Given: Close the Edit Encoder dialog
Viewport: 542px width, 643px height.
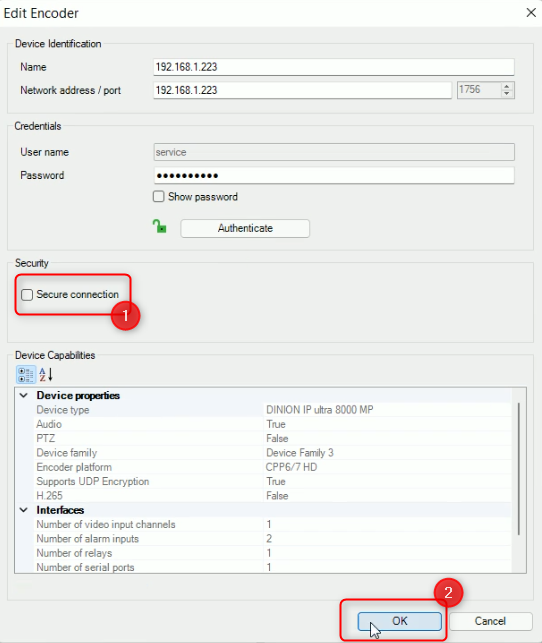Looking at the screenshot, I should coord(531,13).
